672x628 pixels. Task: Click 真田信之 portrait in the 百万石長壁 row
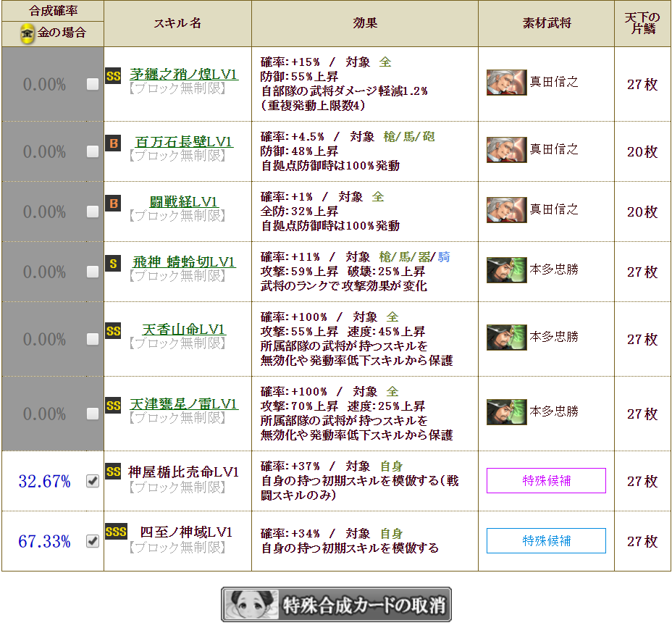click(507, 150)
